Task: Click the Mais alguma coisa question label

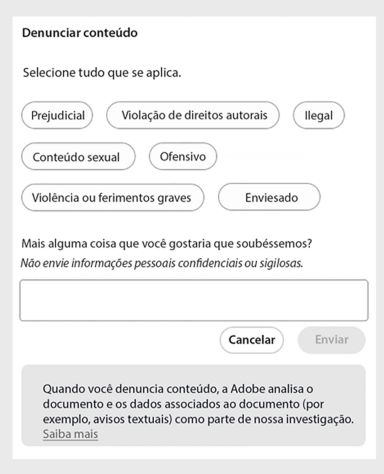Action: [167, 244]
